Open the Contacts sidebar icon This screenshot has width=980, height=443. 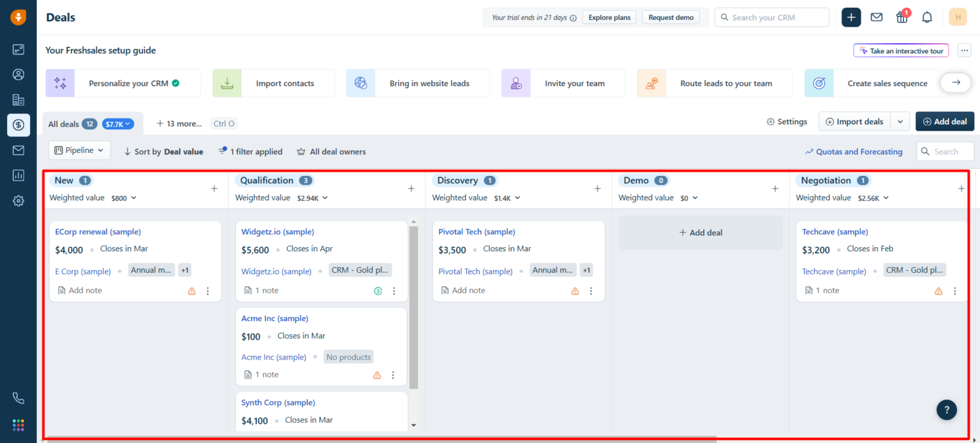coord(19,75)
